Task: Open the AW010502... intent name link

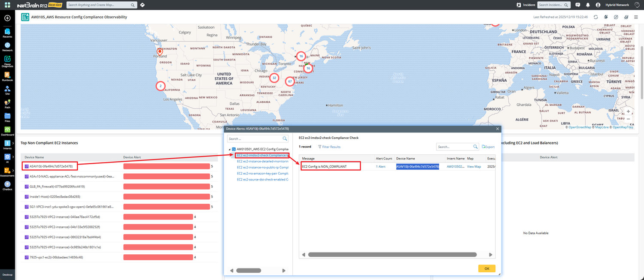Action: [456, 166]
